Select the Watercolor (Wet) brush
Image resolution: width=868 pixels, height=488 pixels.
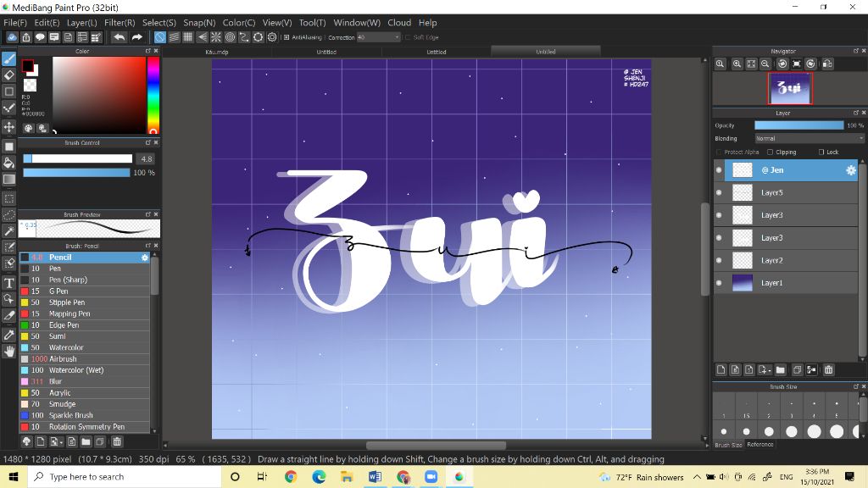tap(84, 370)
